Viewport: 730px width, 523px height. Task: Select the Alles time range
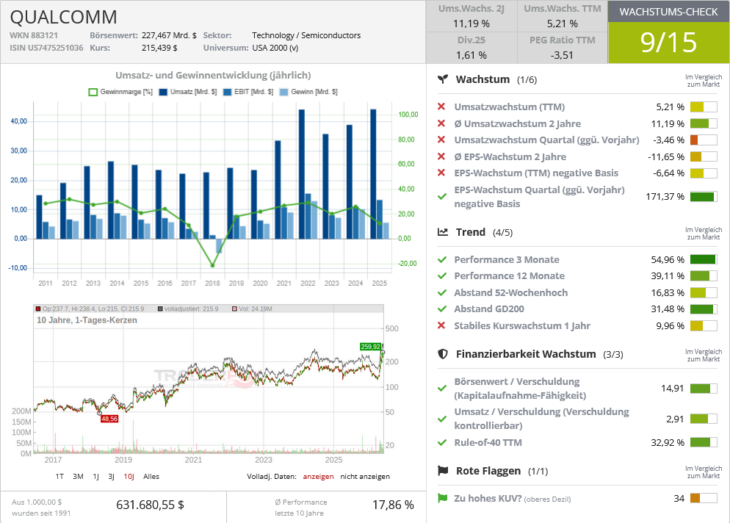pyautogui.click(x=151, y=476)
